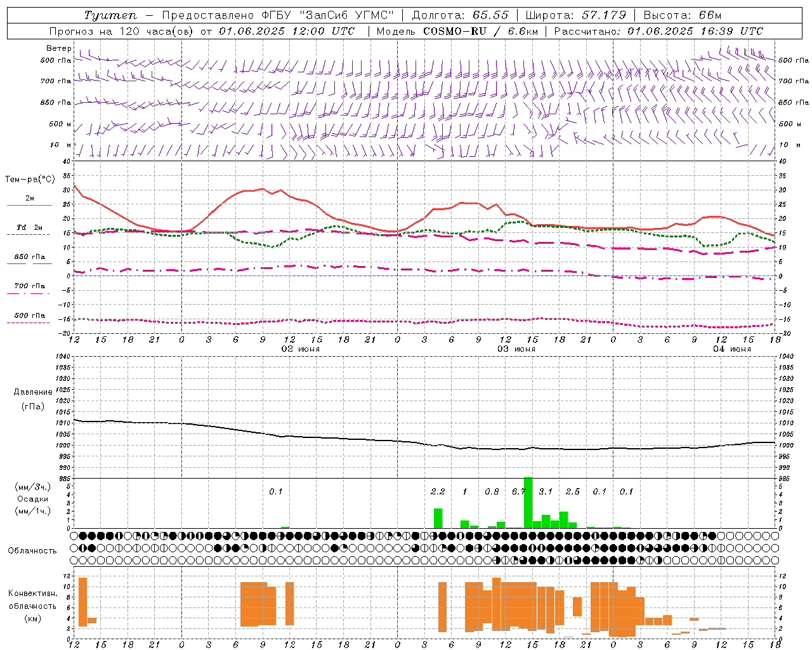Click the "Модель COSMO-RU / 6.6км" text

click(x=457, y=31)
